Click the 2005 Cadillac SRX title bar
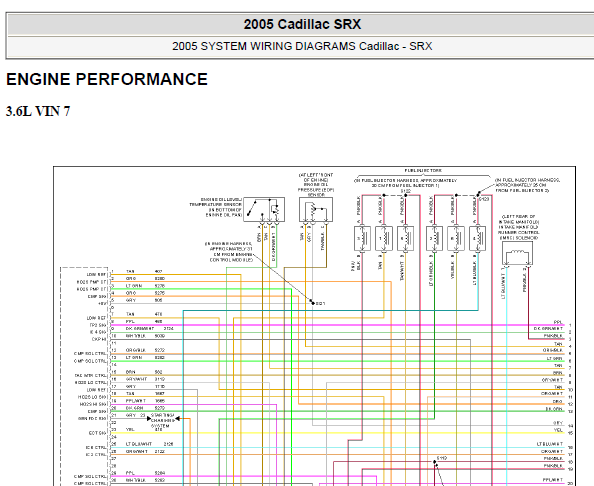594x486 pixels. pos(302,25)
